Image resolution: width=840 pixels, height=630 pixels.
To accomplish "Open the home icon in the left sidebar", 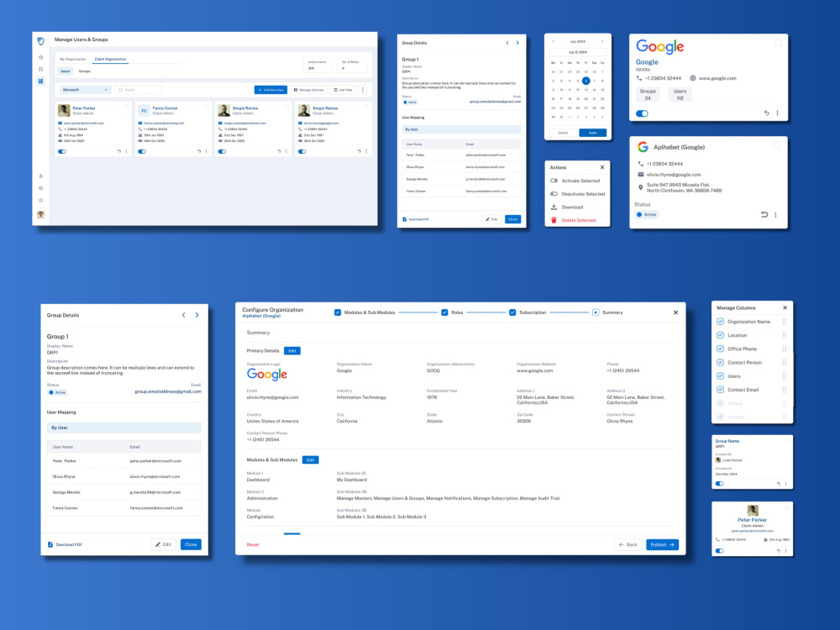I will pyautogui.click(x=40, y=57).
